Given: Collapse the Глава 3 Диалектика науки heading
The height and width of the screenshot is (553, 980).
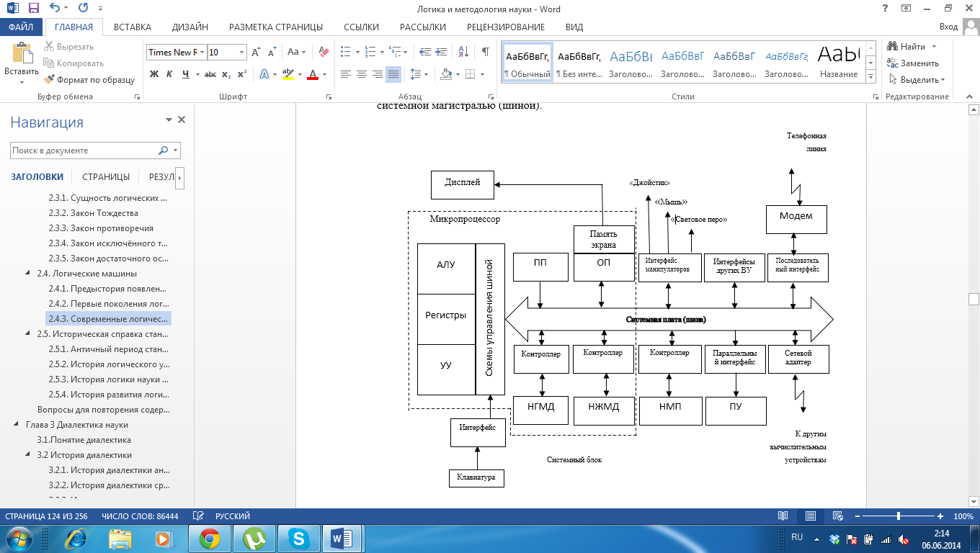Looking at the screenshot, I should [x=17, y=425].
